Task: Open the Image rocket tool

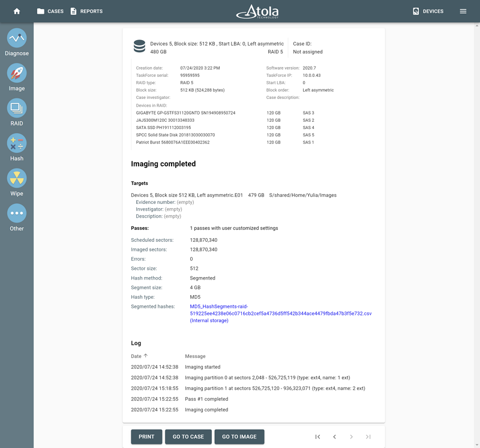Action: coord(17,77)
